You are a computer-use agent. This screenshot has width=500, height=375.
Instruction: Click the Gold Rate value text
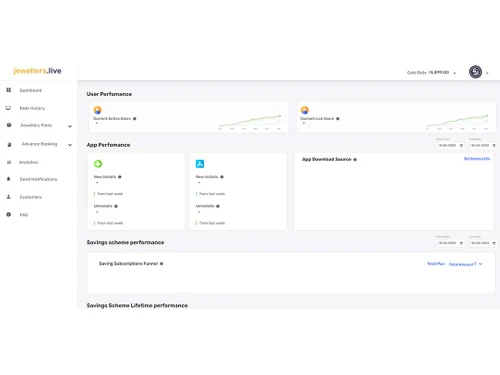click(x=438, y=72)
